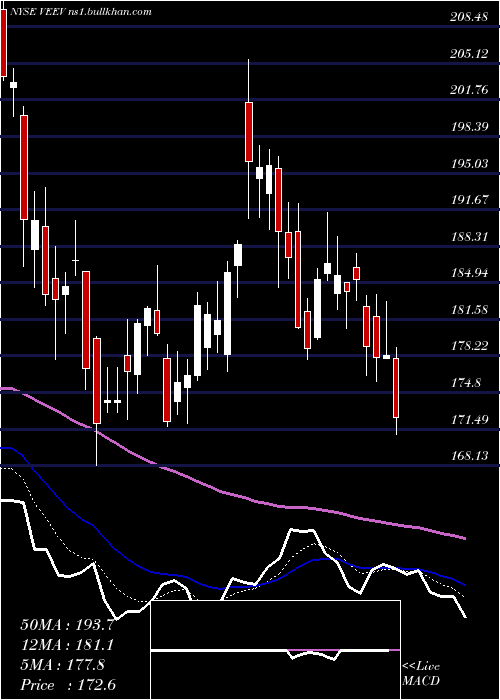
Task: Click the 208.48 price axis label
Action: click(469, 17)
